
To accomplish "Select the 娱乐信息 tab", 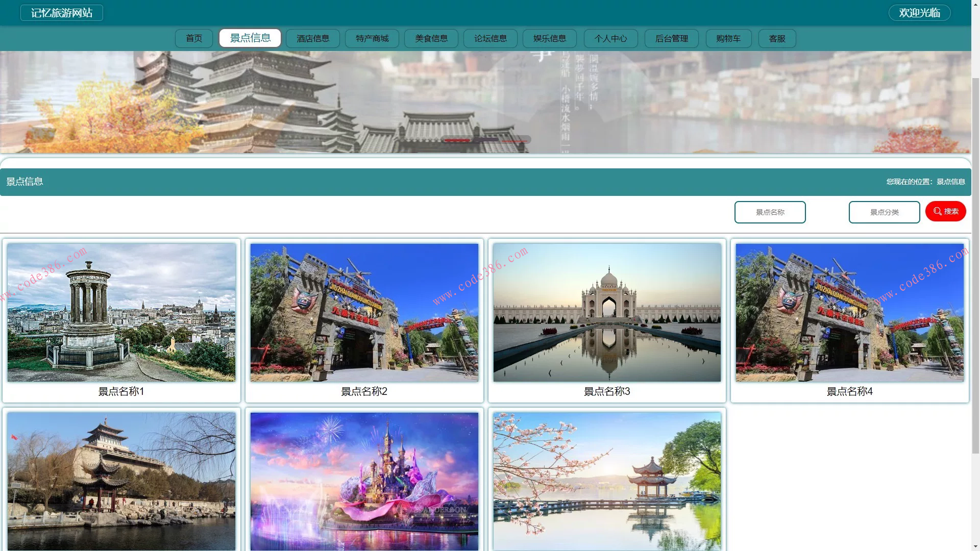I will [x=550, y=39].
